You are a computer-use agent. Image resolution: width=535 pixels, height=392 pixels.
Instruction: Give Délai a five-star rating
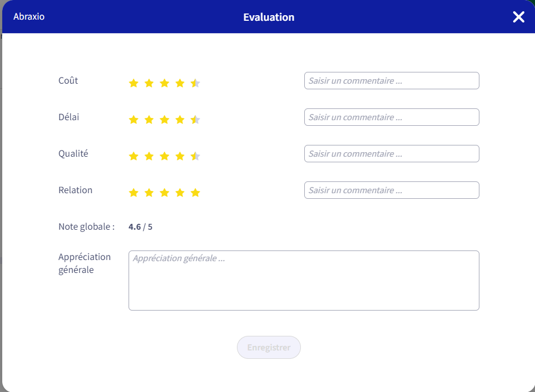point(195,120)
